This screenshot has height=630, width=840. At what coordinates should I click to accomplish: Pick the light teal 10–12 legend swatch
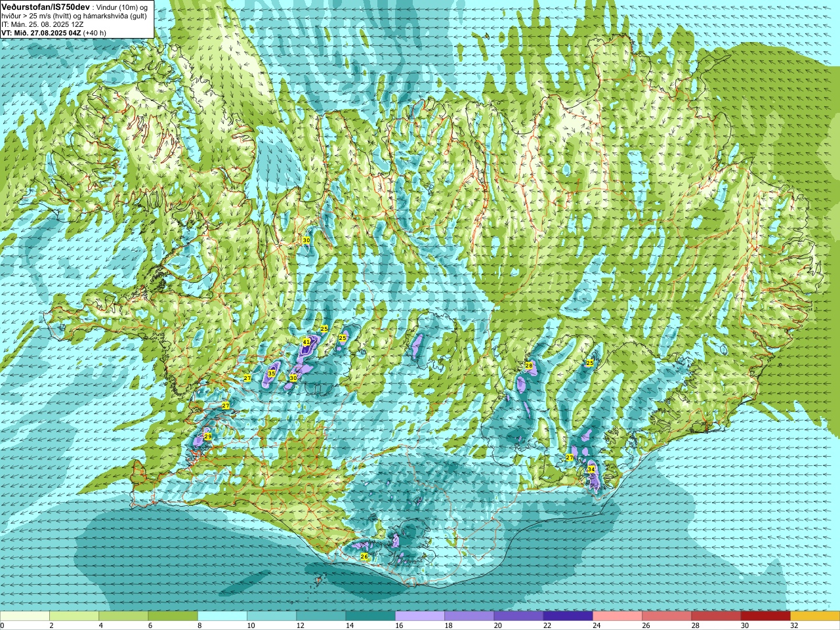point(272,616)
